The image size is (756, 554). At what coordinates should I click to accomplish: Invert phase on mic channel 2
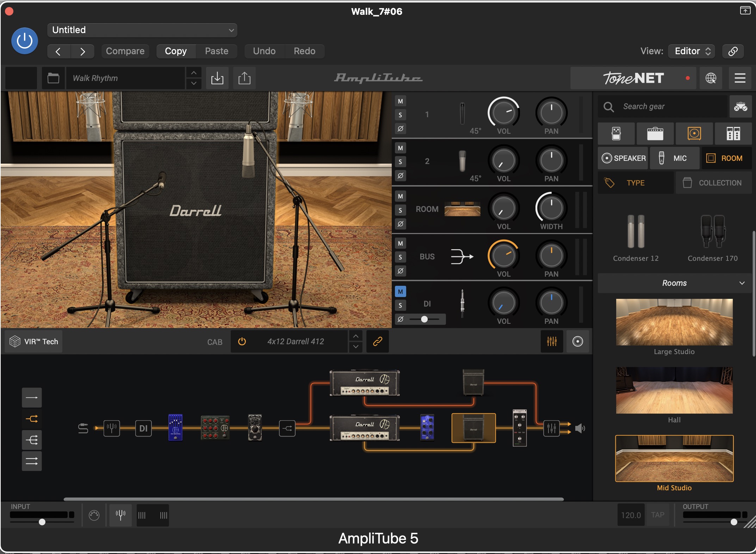(400, 175)
